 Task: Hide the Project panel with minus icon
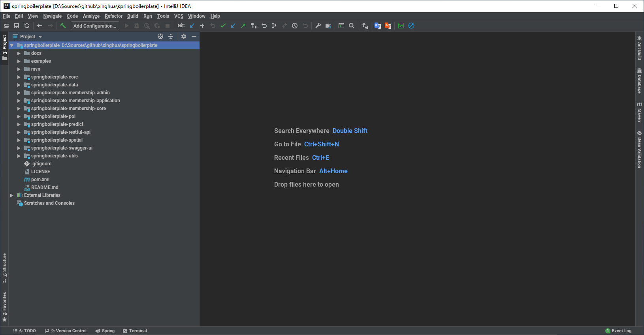click(194, 36)
